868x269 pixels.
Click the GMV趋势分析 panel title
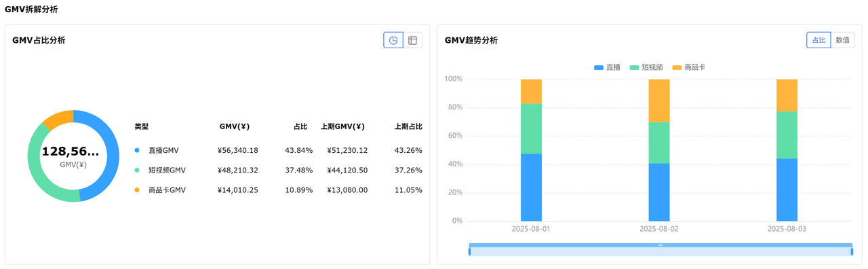[471, 40]
